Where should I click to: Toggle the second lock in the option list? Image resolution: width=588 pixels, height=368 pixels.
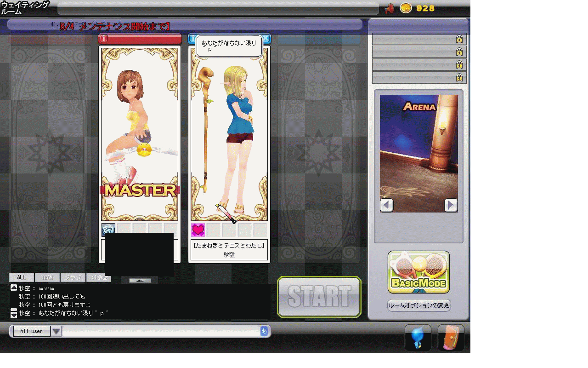coord(459,52)
